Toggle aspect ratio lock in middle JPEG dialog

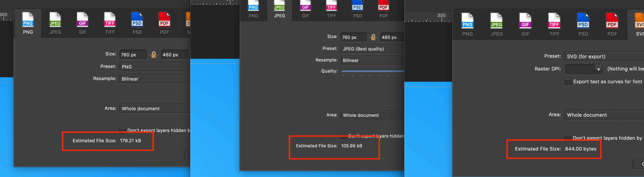click(x=373, y=37)
